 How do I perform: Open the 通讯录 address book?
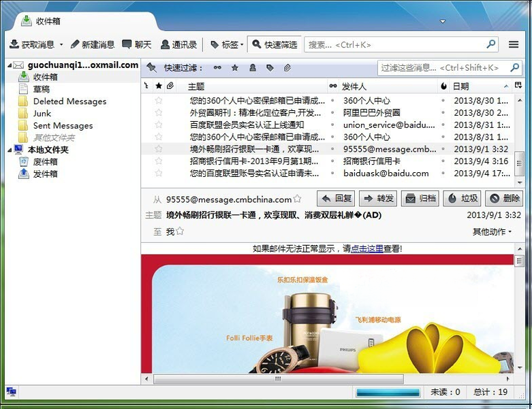[178, 44]
